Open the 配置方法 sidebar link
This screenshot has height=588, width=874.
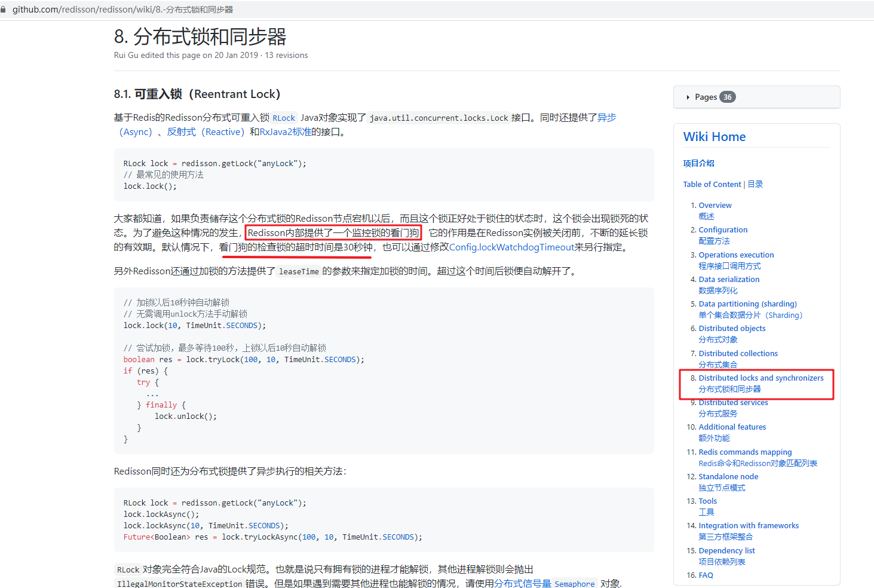[714, 241]
